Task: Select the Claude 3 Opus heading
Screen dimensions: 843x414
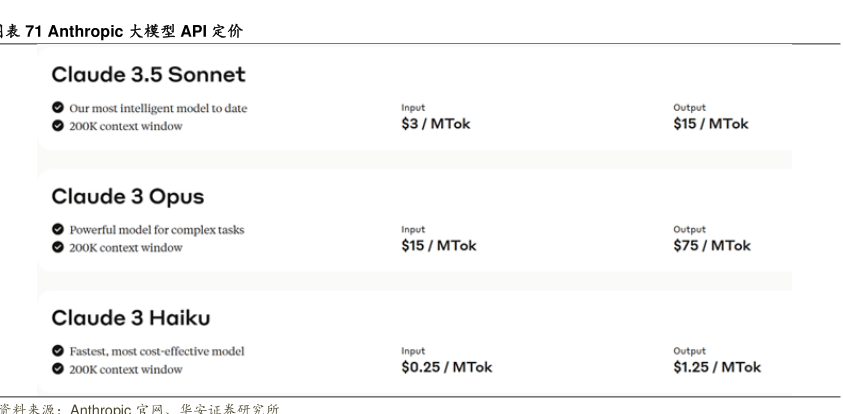Action: click(128, 196)
